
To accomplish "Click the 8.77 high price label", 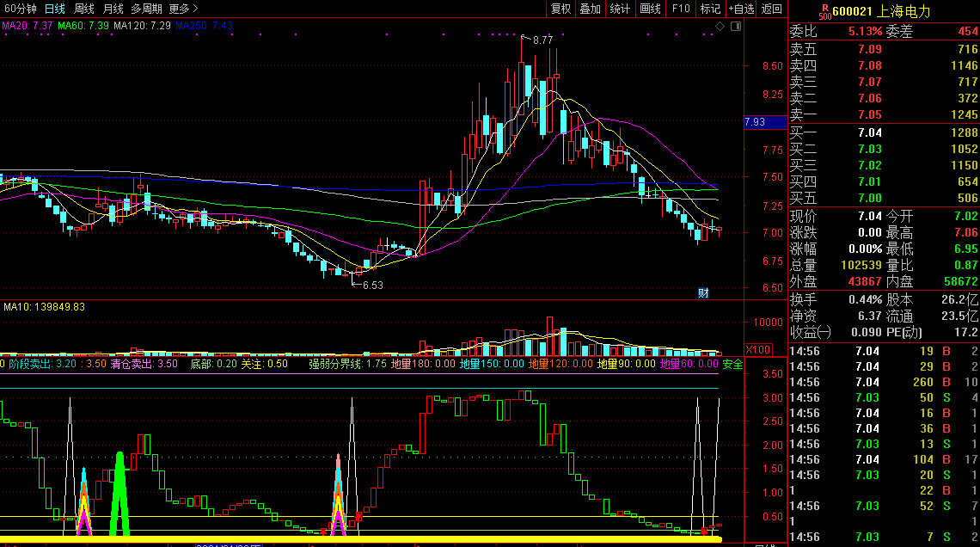I will click(x=542, y=40).
